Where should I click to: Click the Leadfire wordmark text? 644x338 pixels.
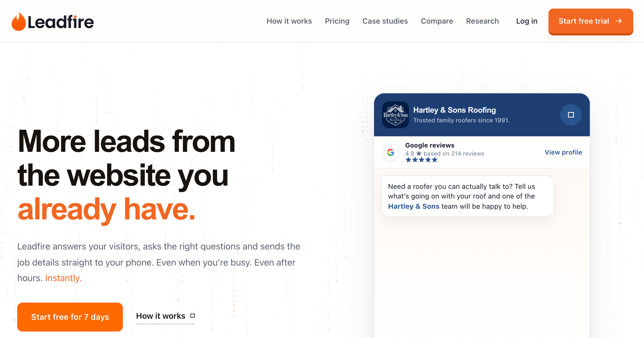coord(61,22)
